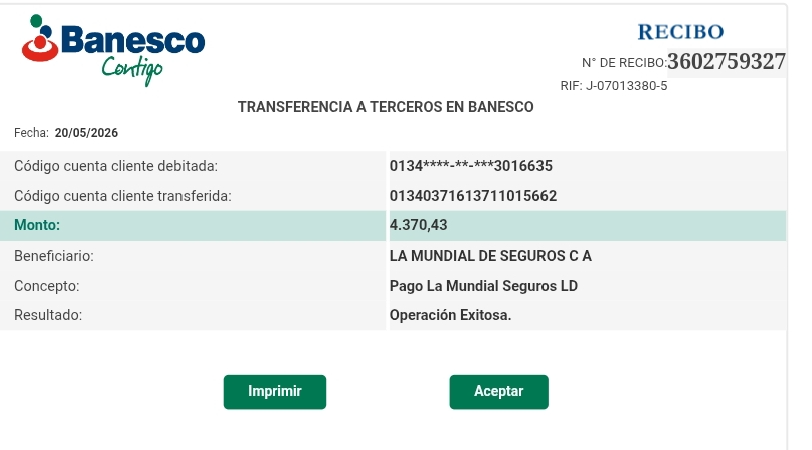Click the N° DE RECIBO label

[624, 63]
